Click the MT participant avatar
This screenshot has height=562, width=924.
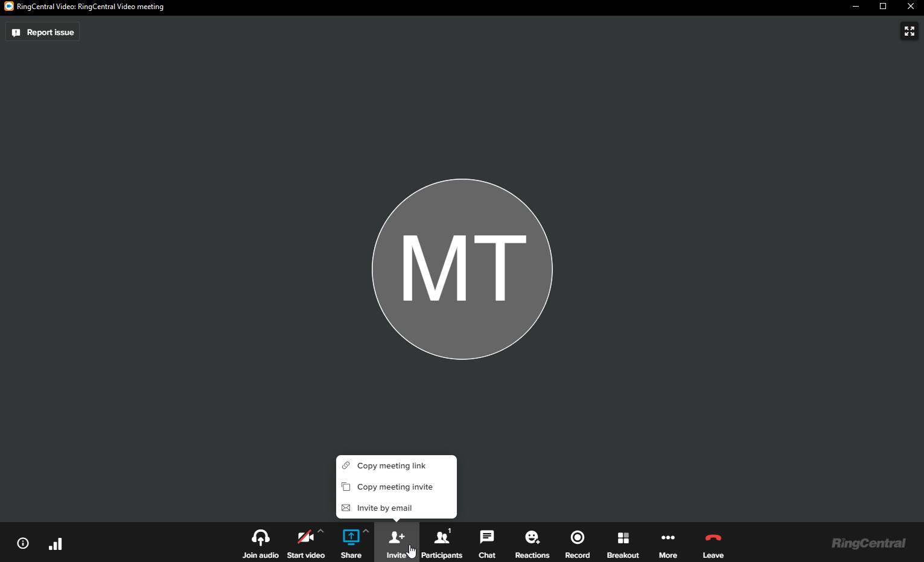(462, 269)
